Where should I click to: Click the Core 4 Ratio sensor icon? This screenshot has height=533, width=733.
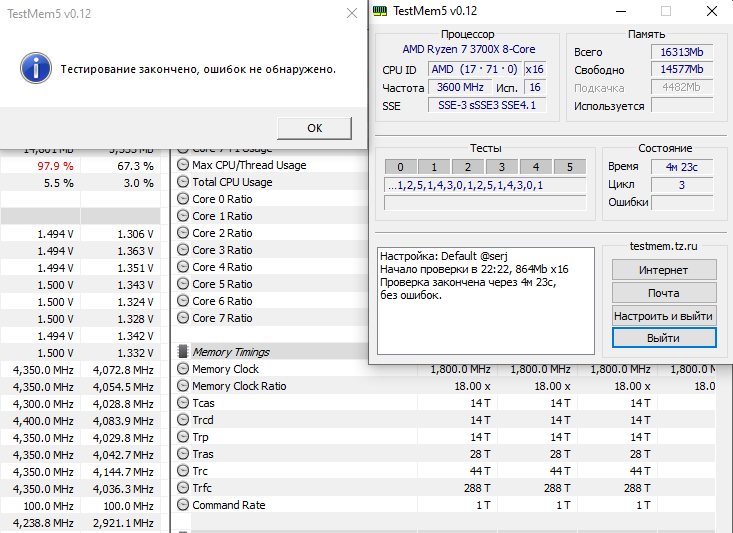pos(183,267)
